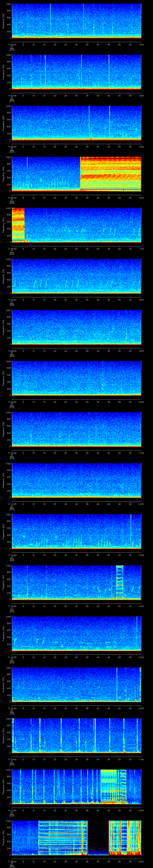This screenshot has height=868, width=153.
Task: Click the 3:00 end time label
Action: (x=141, y=44)
